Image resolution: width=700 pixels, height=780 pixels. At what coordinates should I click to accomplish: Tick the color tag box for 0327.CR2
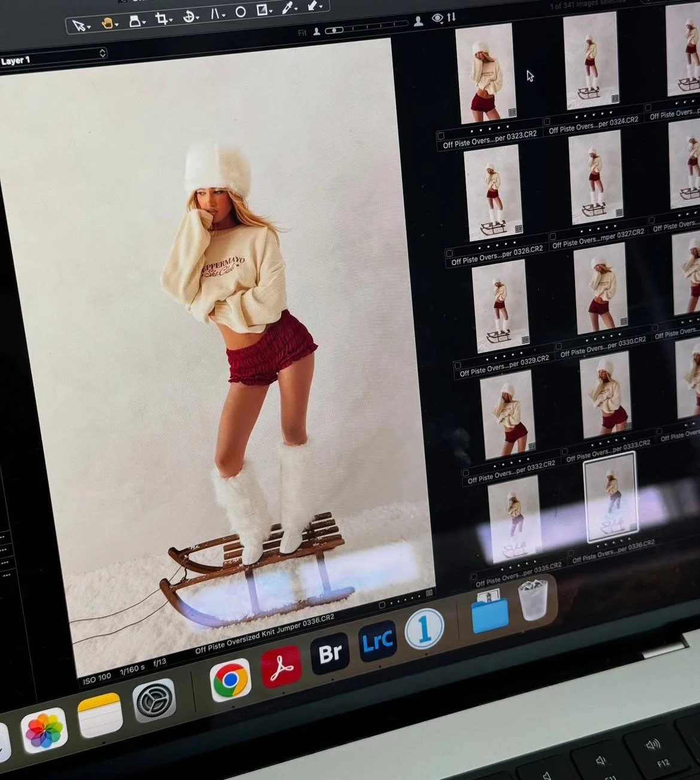(x=553, y=237)
